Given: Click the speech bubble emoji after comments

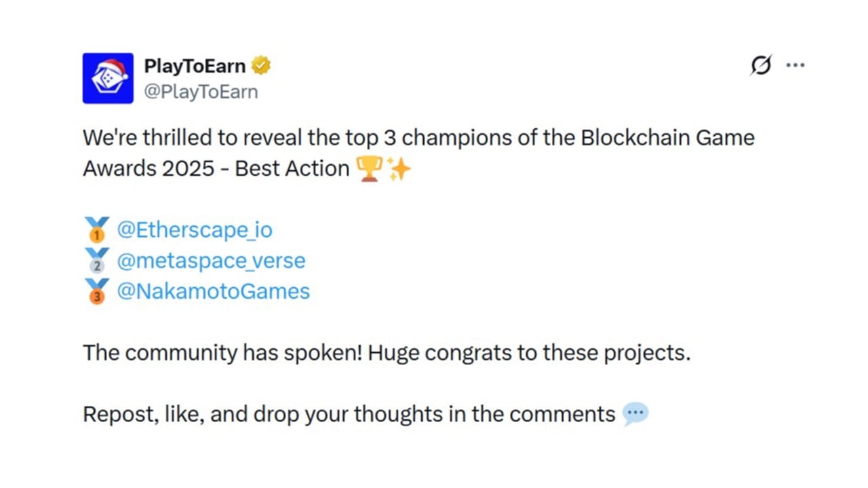Looking at the screenshot, I should 635,414.
